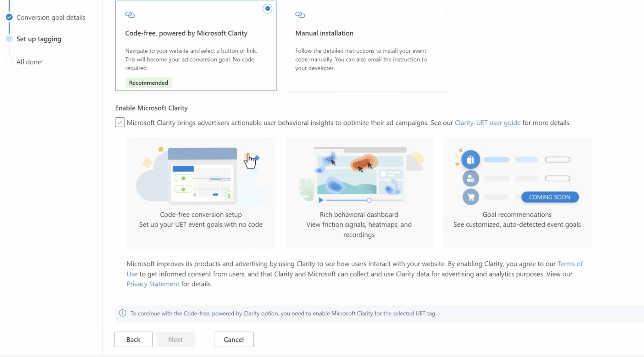
Task: Click the shopping cart icon in Goal recommendations
Action: click(470, 197)
